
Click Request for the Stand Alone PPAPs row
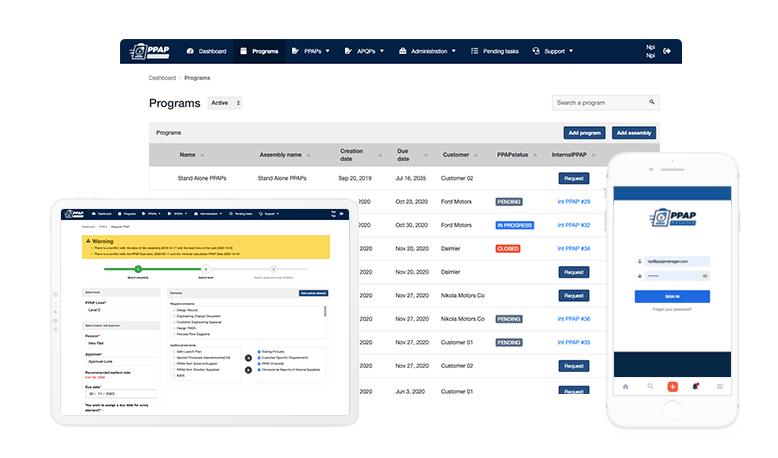(574, 179)
